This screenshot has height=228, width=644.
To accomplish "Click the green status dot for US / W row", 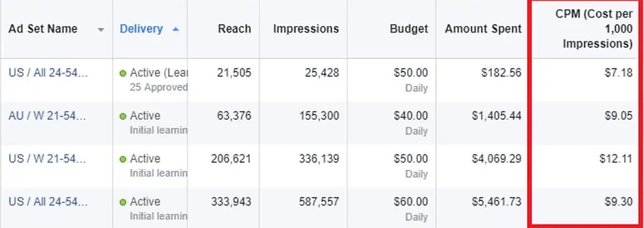I will (x=123, y=159).
